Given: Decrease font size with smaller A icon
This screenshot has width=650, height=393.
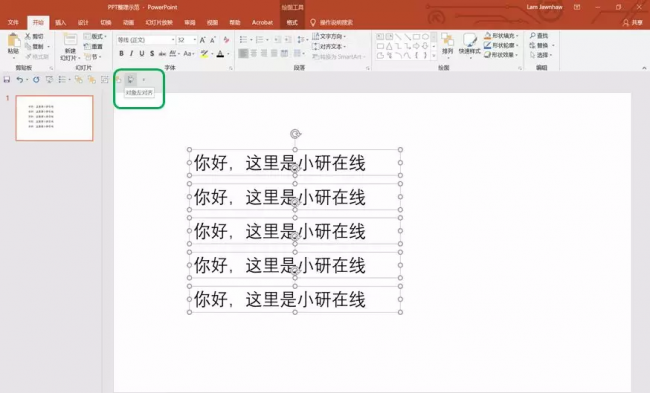Looking at the screenshot, I should [213, 40].
